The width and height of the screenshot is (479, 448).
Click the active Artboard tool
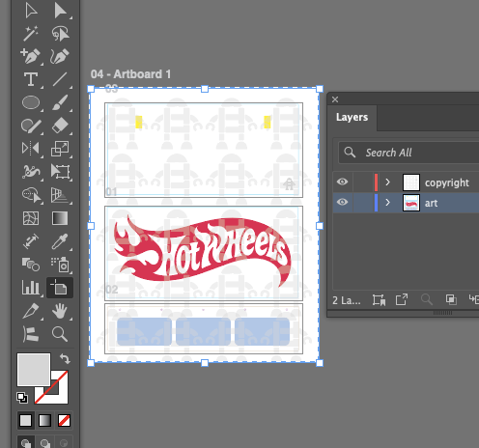tap(60, 288)
